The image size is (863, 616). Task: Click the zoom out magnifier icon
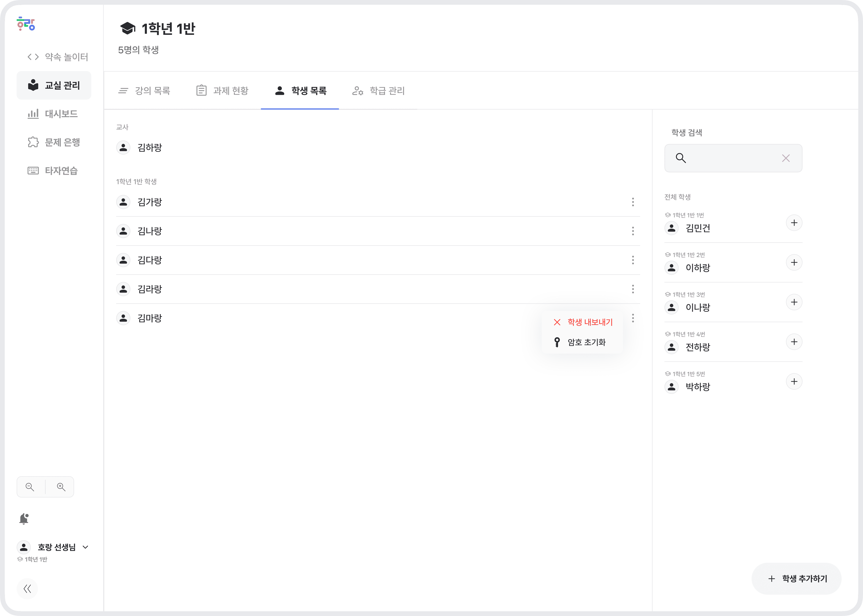tap(30, 487)
